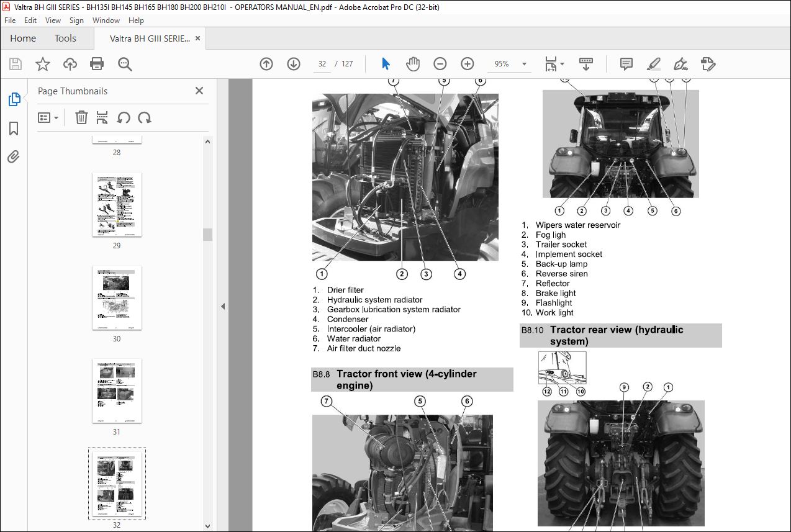The height and width of the screenshot is (532, 791).
Task: Go to next page arrow
Action: (294, 64)
